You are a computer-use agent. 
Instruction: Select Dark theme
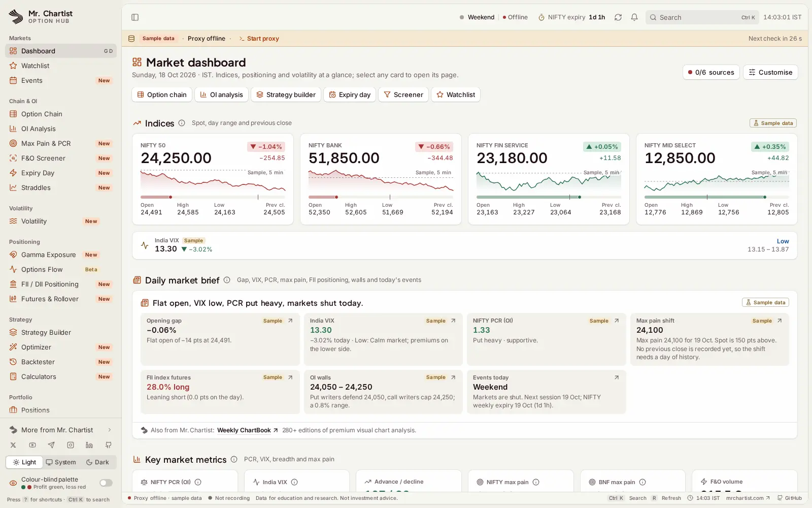pos(97,462)
